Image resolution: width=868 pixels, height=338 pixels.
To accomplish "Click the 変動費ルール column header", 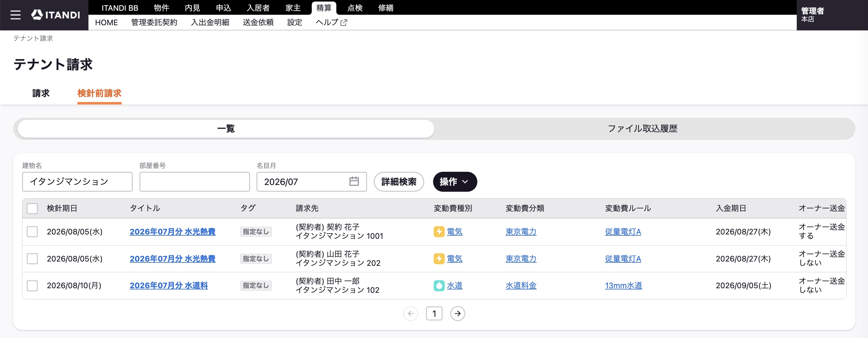I will point(628,208).
